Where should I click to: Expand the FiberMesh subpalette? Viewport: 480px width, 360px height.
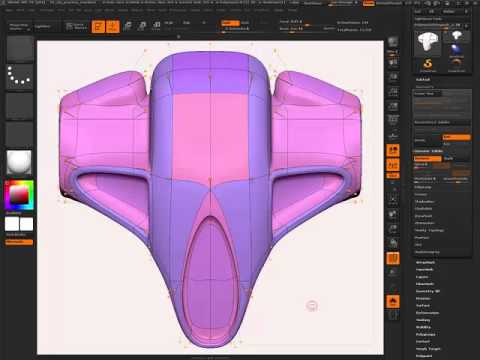point(425,284)
